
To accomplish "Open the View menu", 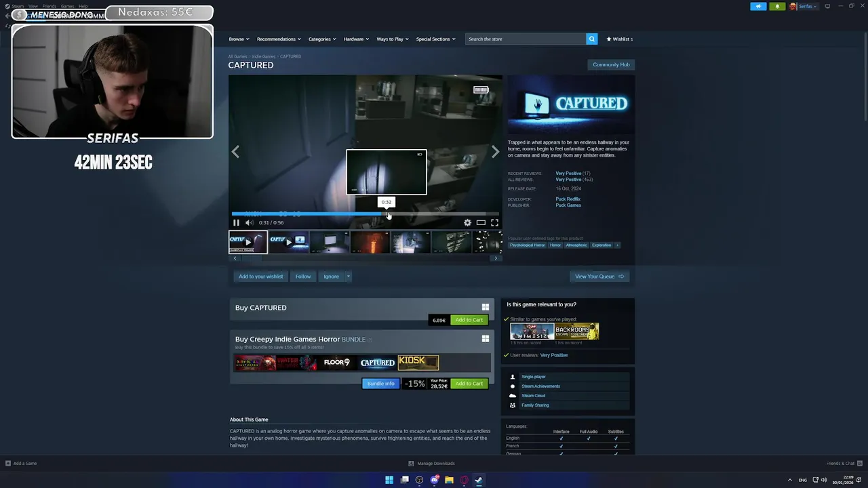I will pyautogui.click(x=33, y=6).
